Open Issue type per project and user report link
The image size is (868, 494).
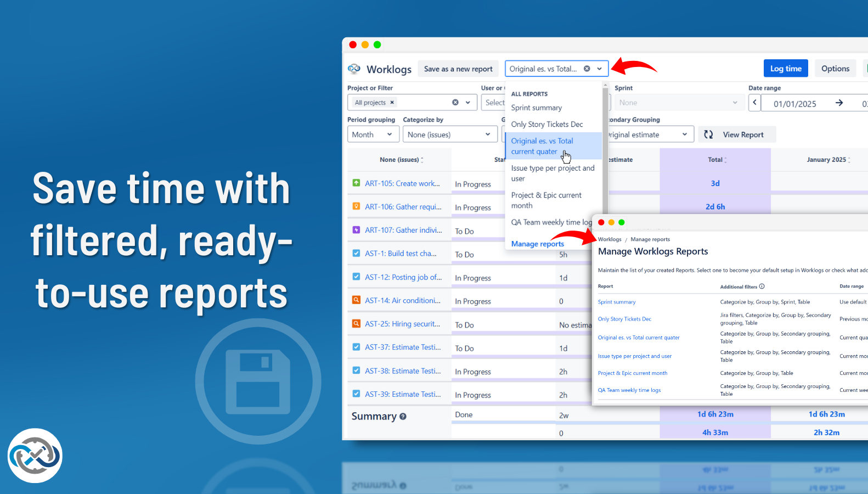(x=635, y=356)
